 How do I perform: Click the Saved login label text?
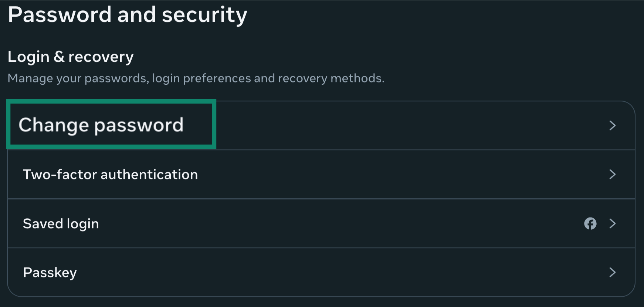pos(61,223)
